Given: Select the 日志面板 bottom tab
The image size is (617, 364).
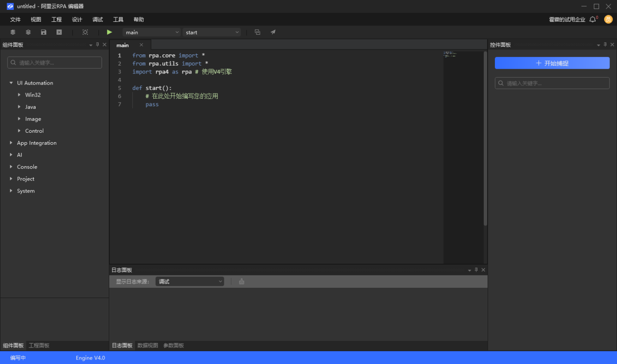Looking at the screenshot, I should pos(122,346).
